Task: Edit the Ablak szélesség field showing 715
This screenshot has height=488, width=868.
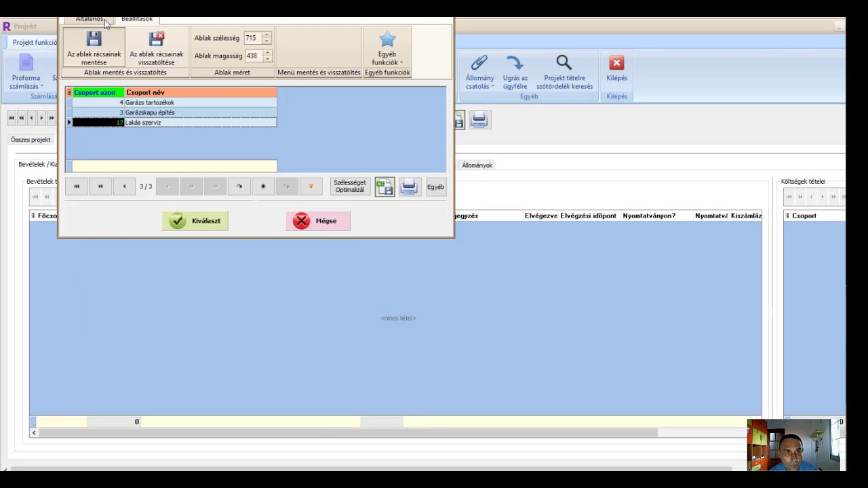Action: click(254, 38)
